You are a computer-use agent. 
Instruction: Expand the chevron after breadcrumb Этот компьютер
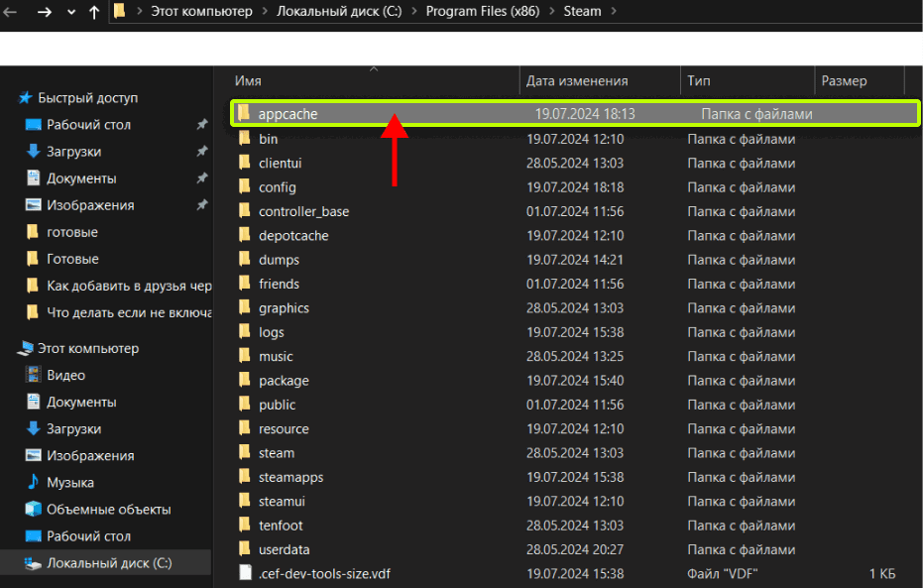click(265, 11)
